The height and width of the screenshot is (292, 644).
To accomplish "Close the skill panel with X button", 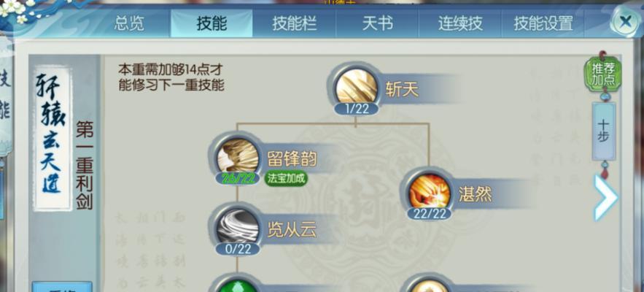I will tap(625, 21).
